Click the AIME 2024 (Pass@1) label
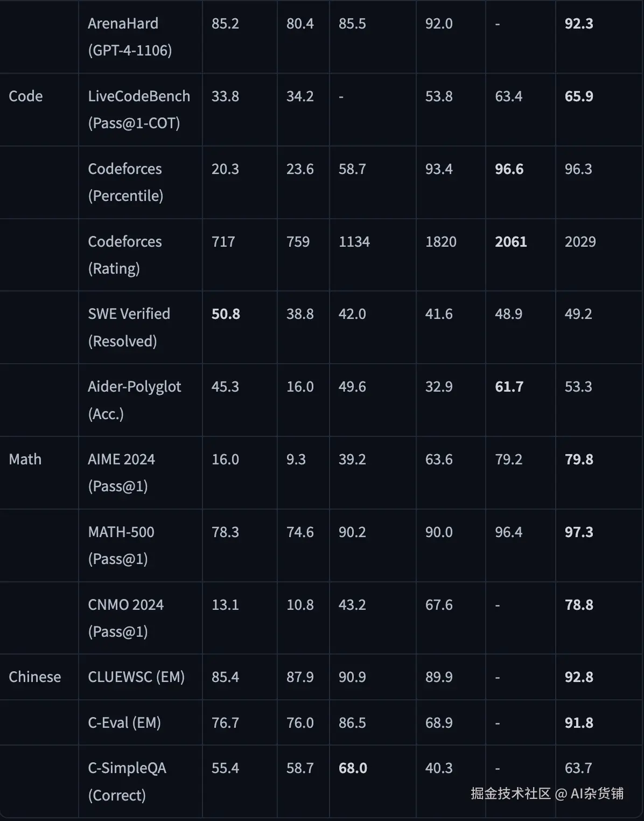644x821 pixels. click(122, 472)
